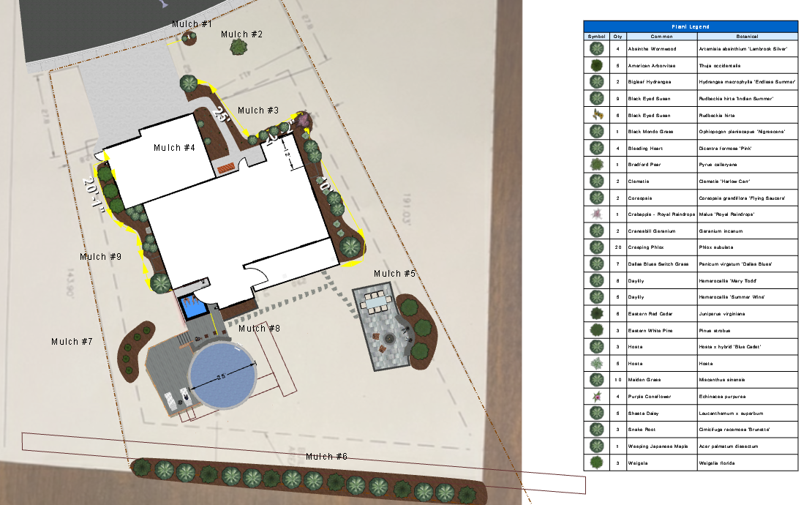812x505 pixels.
Task: Click the Crabapple Royal Raindrops legend symbol
Action: (x=597, y=214)
